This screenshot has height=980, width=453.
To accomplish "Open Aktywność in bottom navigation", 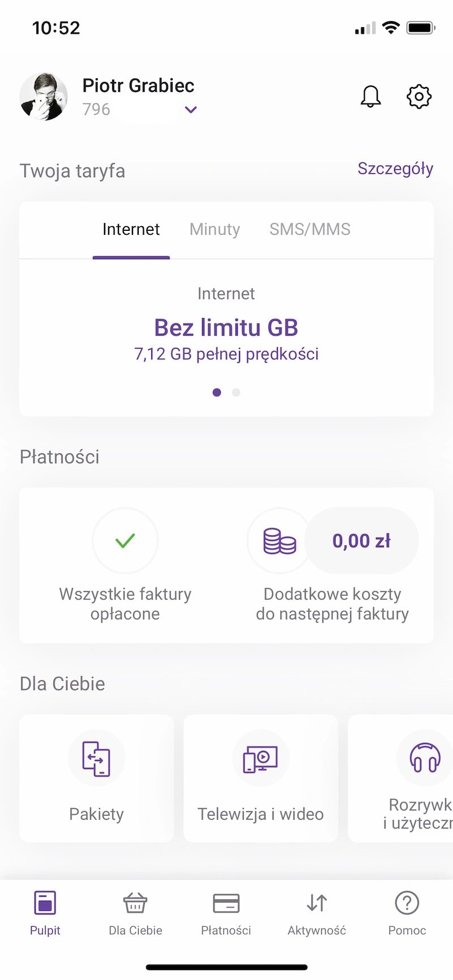I will pyautogui.click(x=317, y=913).
